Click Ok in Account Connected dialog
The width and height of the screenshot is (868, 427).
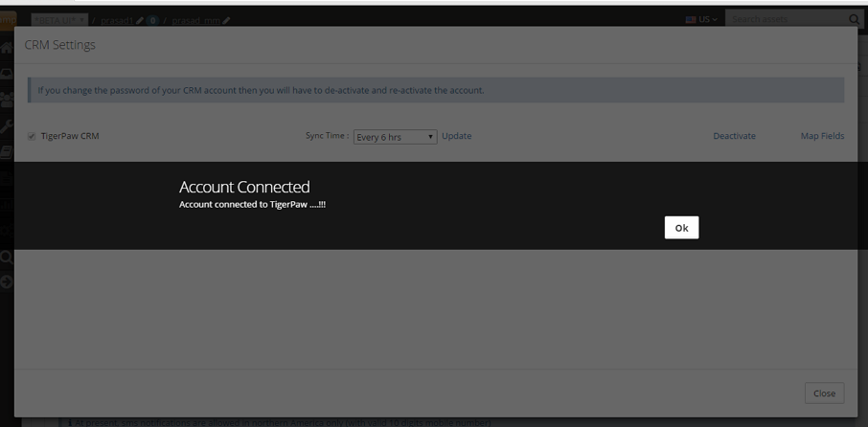(x=681, y=227)
